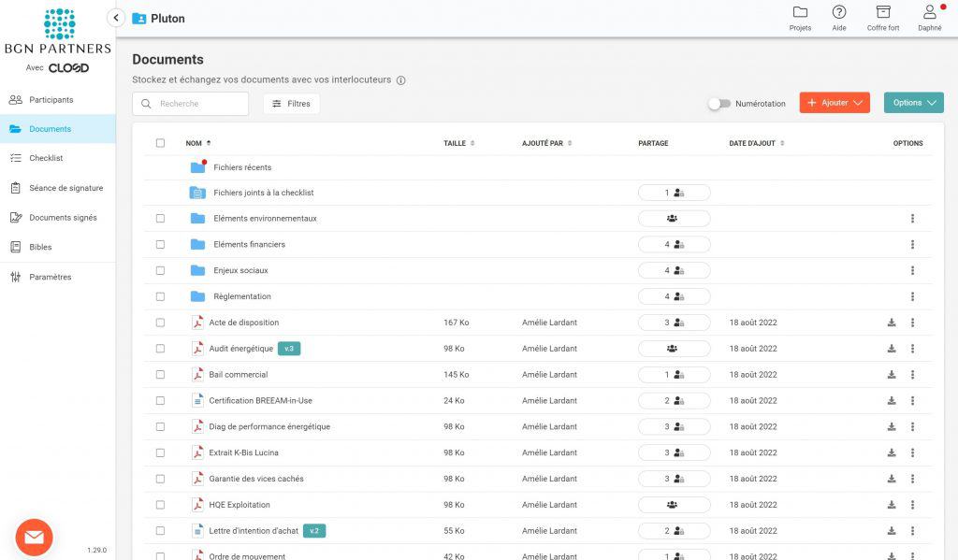Open the Daphné user profile icon
Image resolution: width=958 pixels, height=560 pixels.
coord(929,12)
